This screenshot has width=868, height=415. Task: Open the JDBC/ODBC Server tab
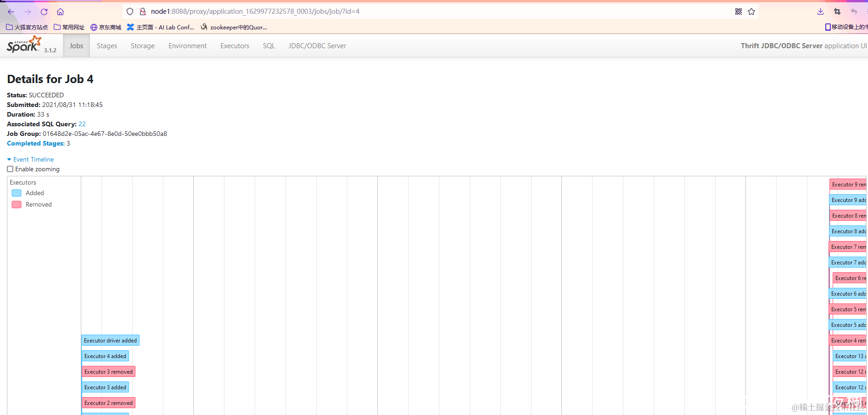[318, 46]
